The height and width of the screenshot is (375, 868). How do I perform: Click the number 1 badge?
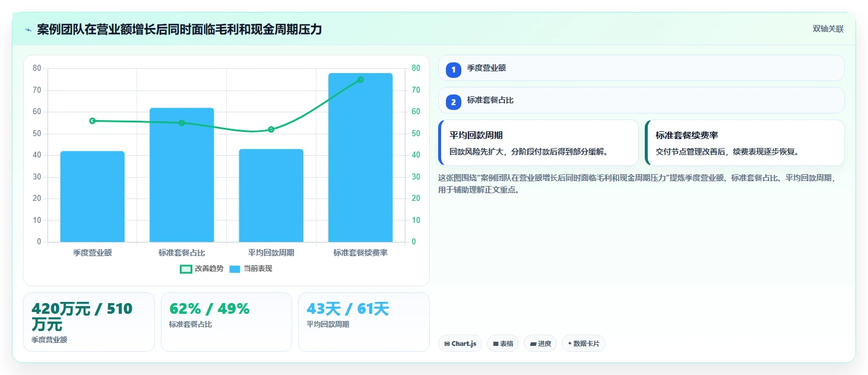coord(454,70)
